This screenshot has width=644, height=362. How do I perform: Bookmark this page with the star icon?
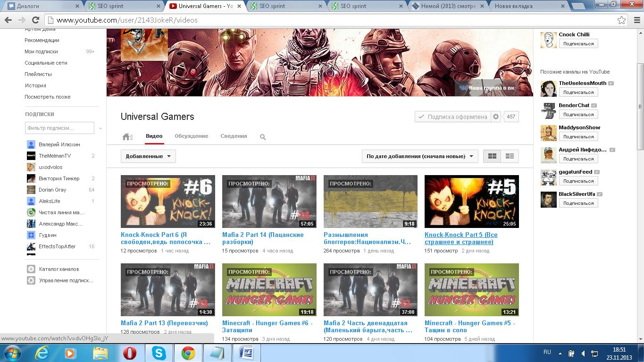click(x=622, y=20)
